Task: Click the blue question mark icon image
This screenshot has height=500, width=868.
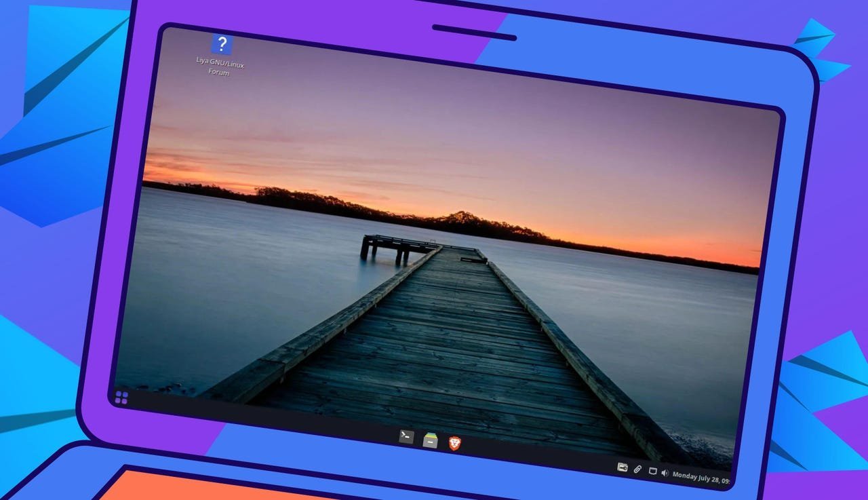Action: 222,45
